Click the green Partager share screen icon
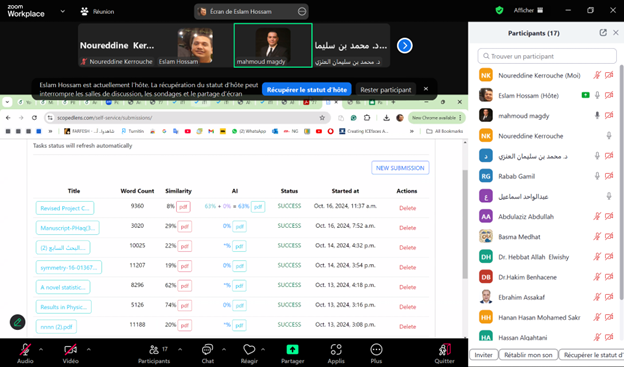The image size is (624, 367). (292, 349)
